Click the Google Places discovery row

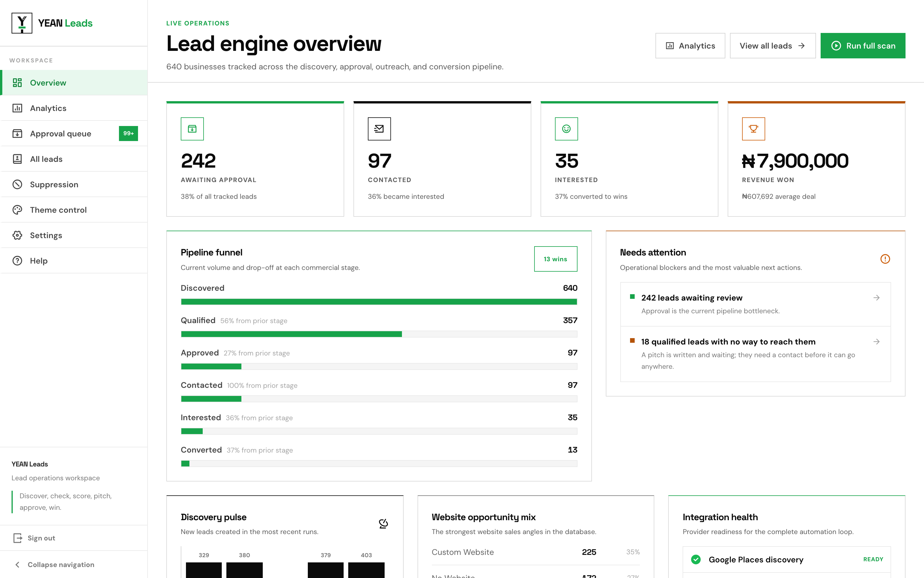[x=787, y=559]
